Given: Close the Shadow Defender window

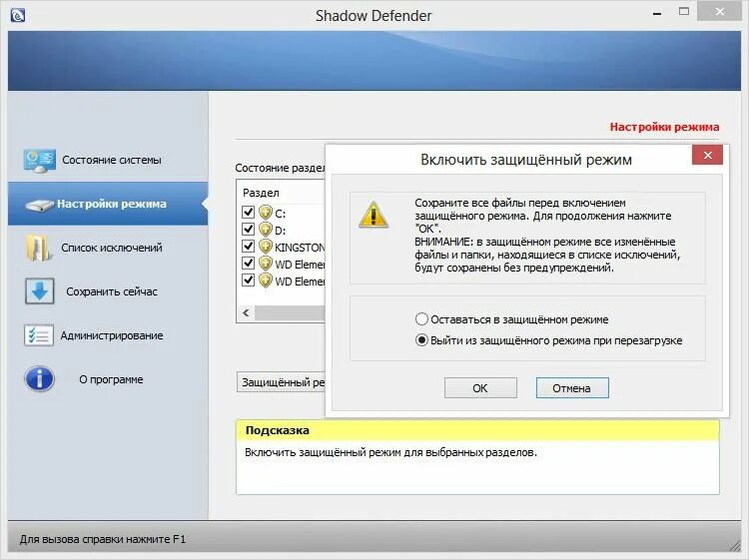Looking at the screenshot, I should (x=719, y=12).
